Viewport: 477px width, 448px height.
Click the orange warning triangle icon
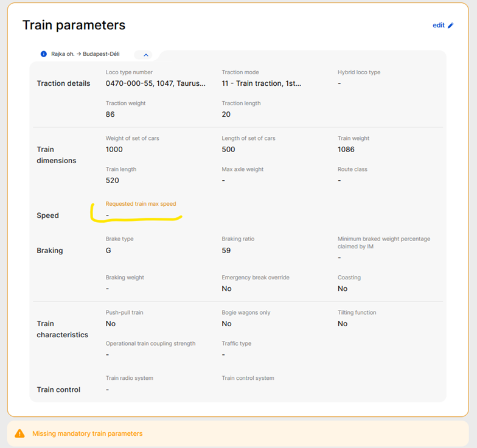[x=19, y=433]
